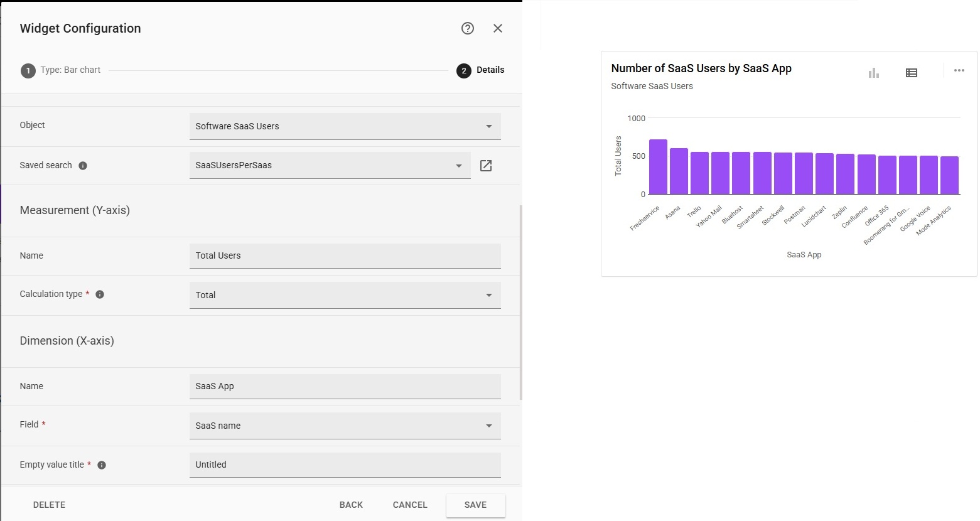This screenshot has height=521, width=980.
Task: Click the Asana bar in the chart
Action: pyautogui.click(x=679, y=171)
